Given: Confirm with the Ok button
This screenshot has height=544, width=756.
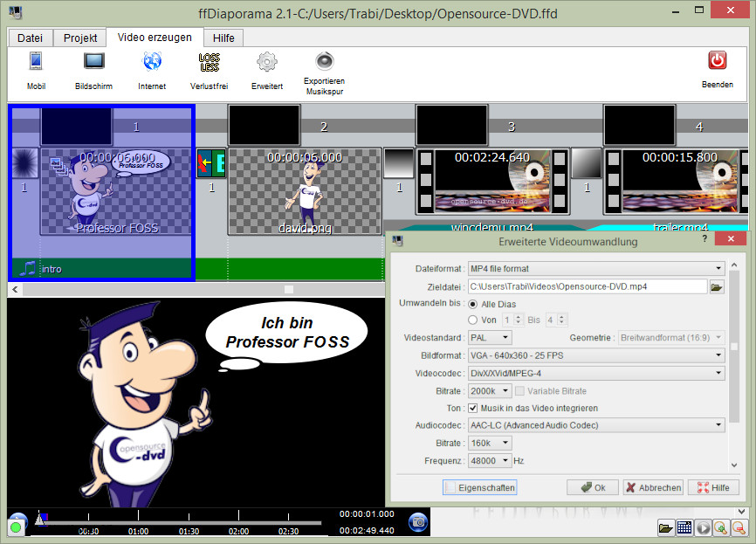Looking at the screenshot, I should tap(593, 487).
